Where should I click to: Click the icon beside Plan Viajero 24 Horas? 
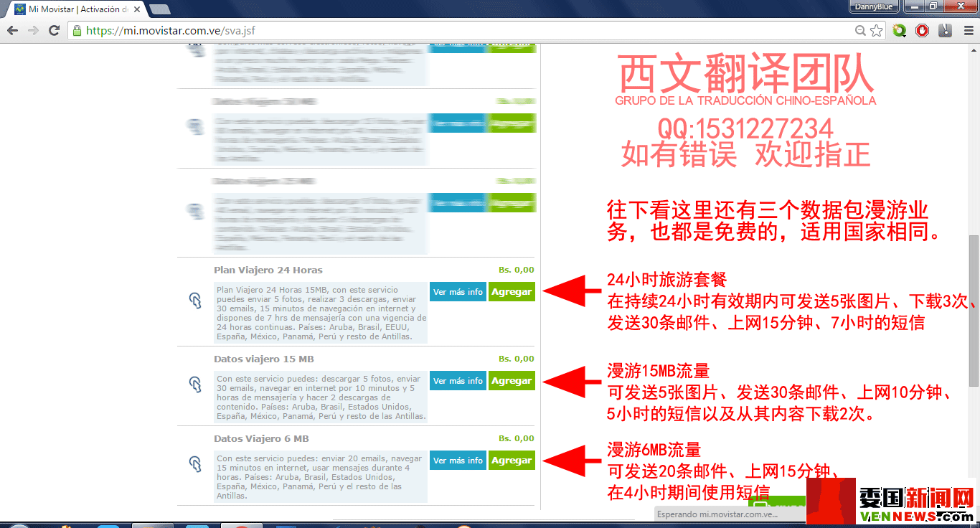tap(194, 301)
